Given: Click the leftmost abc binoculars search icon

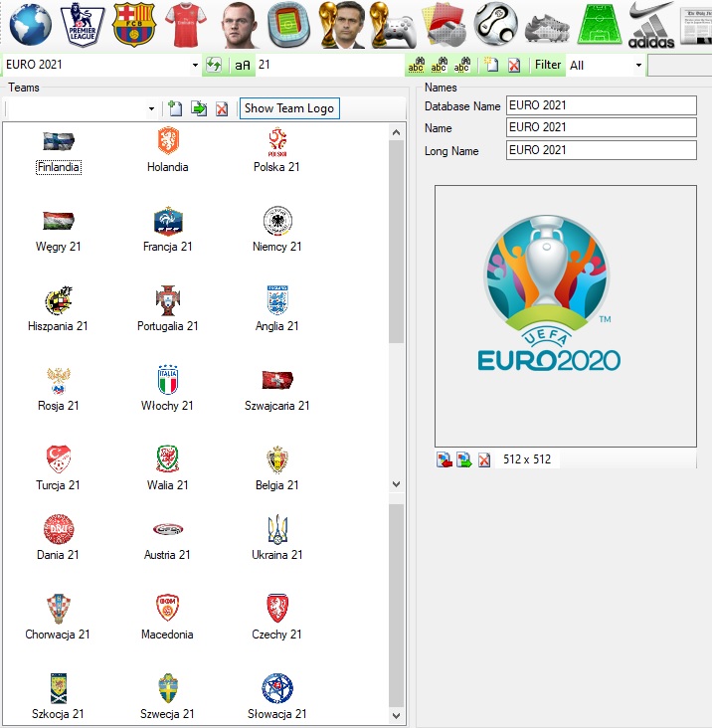Looking at the screenshot, I should [416, 65].
